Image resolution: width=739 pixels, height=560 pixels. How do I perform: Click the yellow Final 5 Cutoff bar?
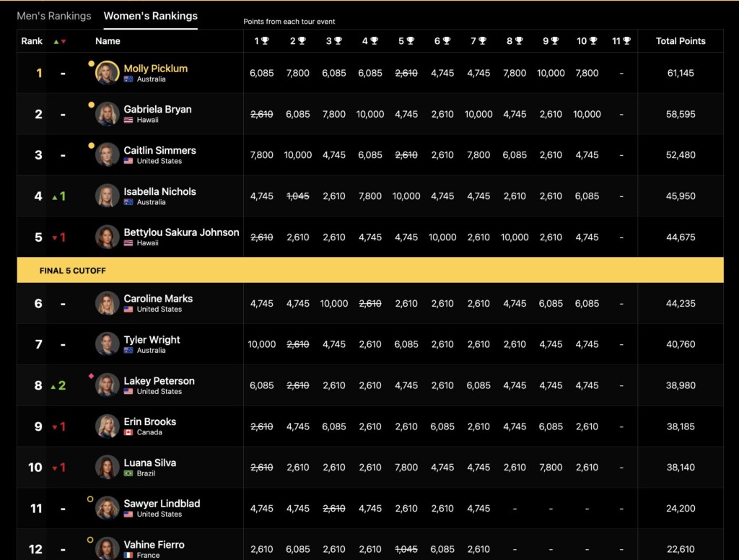370,270
